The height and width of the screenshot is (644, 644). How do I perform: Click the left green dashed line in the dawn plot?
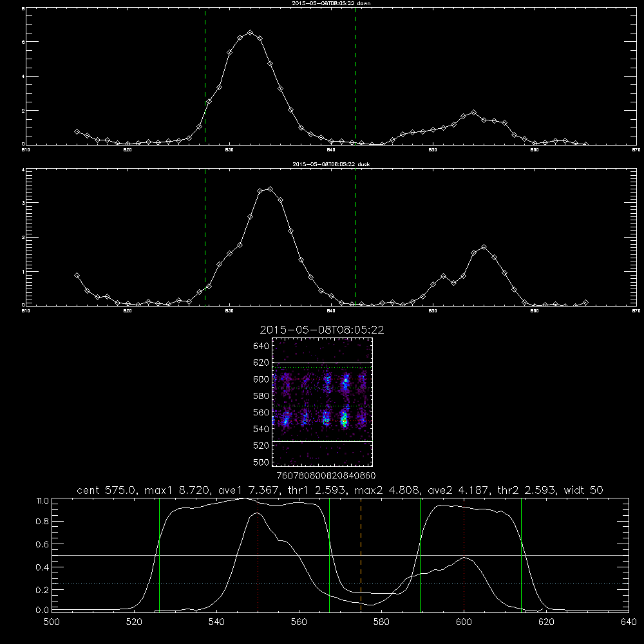pyautogui.click(x=205, y=76)
